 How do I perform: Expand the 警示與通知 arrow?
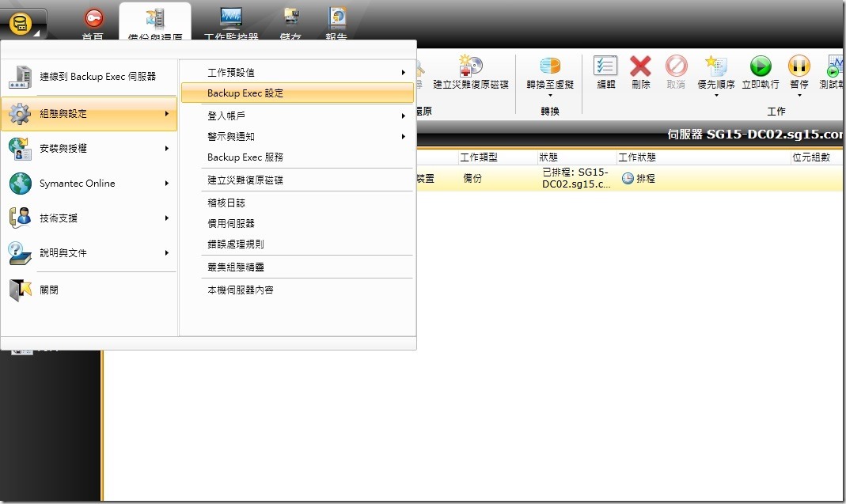point(403,137)
